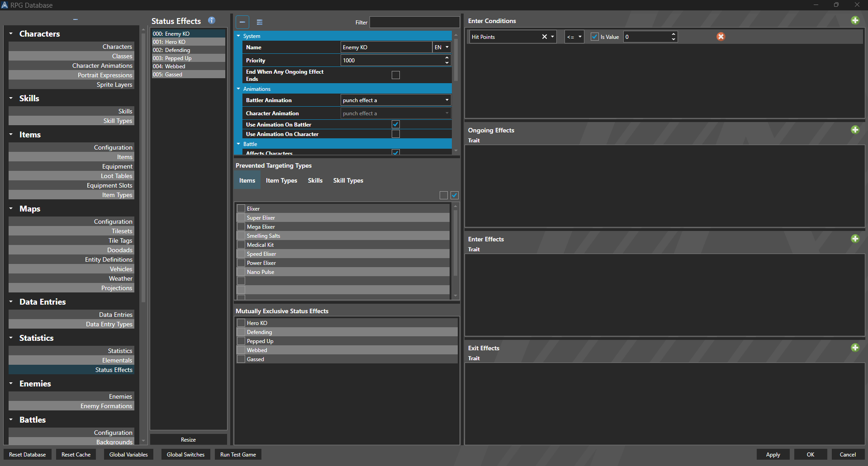Viewport: 868px width, 466px height.
Task: Click the minus icon above the properties panel
Action: (242, 22)
